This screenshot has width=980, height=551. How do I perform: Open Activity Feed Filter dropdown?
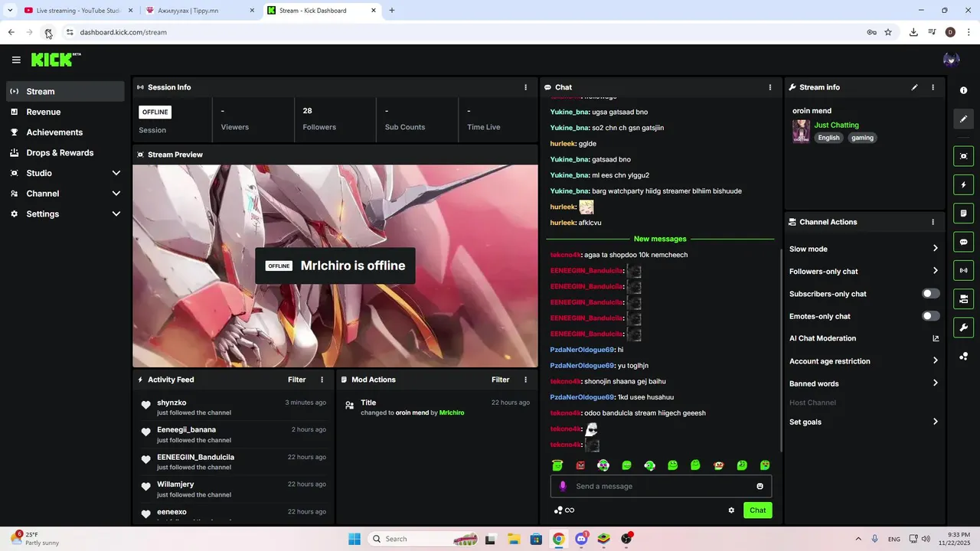click(297, 380)
